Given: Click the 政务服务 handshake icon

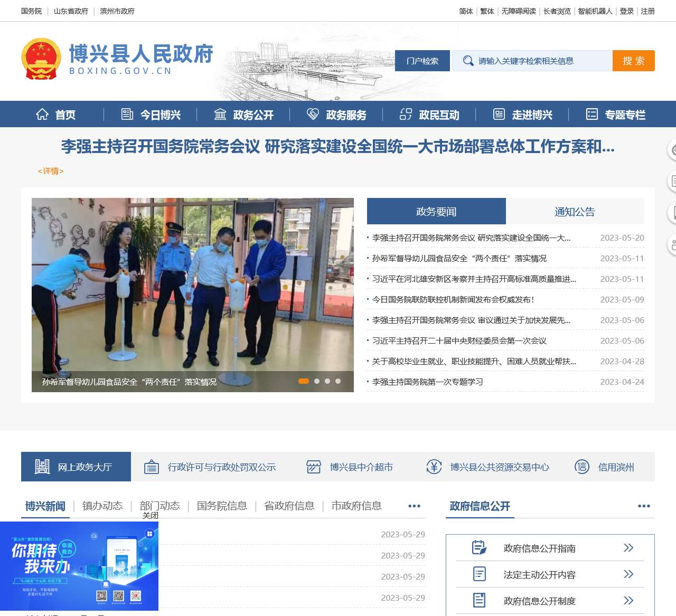Looking at the screenshot, I should pyautogui.click(x=313, y=115).
